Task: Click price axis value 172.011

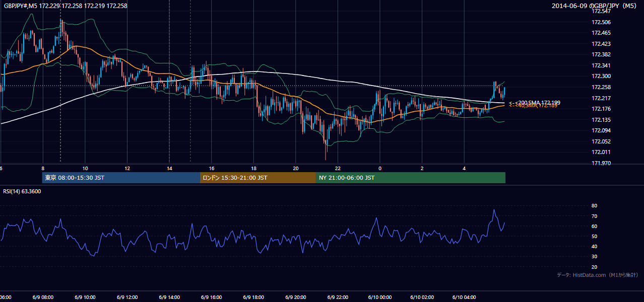Action: (601, 152)
